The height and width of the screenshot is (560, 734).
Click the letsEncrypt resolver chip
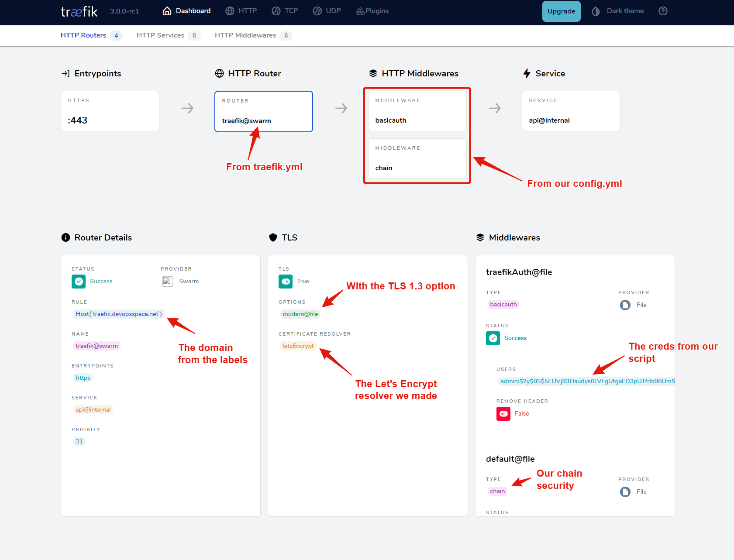[x=298, y=346]
